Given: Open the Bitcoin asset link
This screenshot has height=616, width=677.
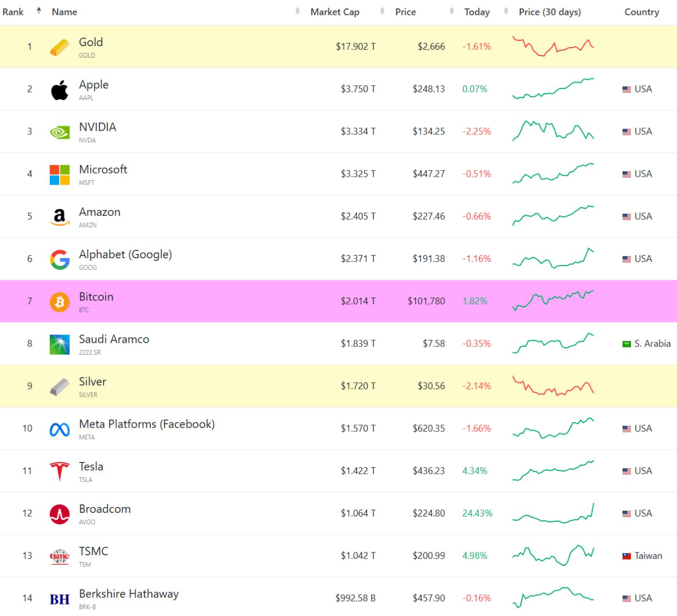Looking at the screenshot, I should tap(96, 296).
